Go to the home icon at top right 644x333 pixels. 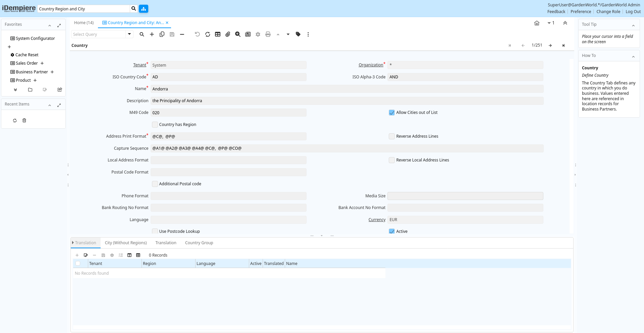coord(537,23)
